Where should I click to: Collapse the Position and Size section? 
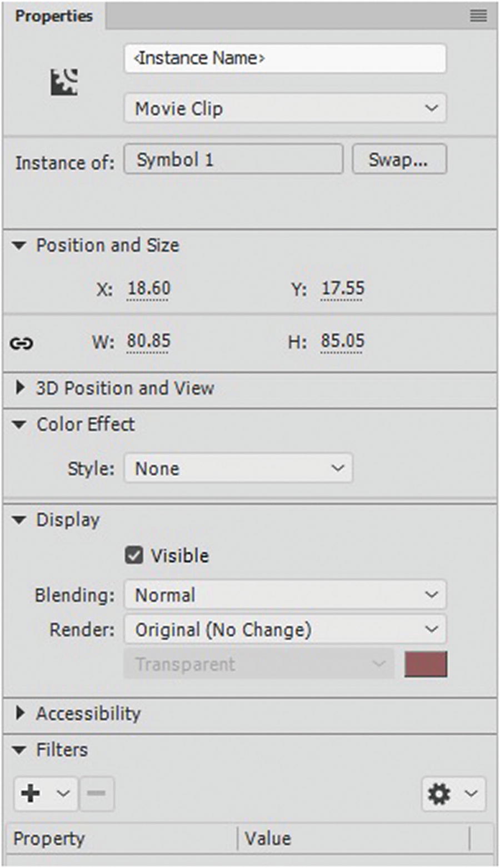click(20, 245)
